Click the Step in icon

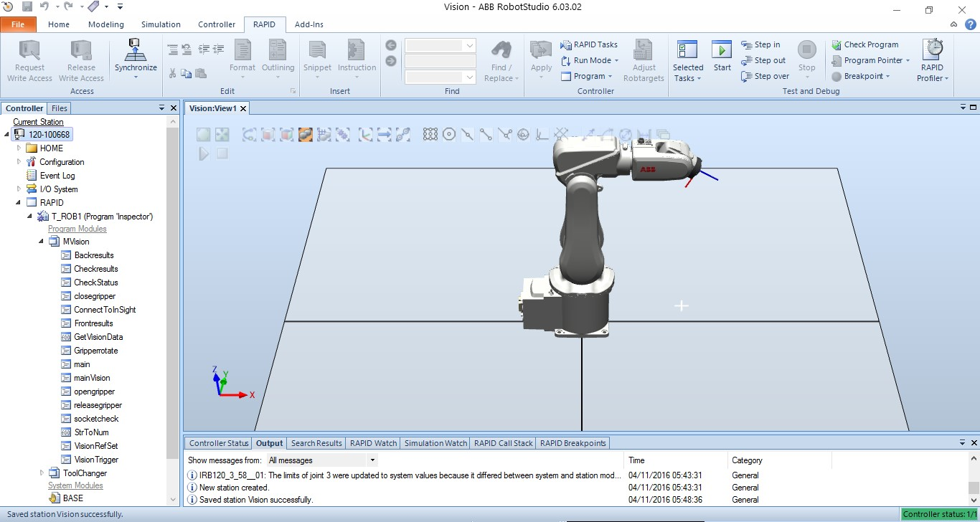click(746, 44)
